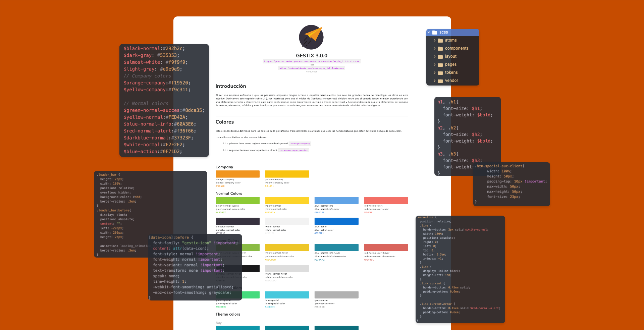Pick the yellow-company color swatch

pos(287,174)
